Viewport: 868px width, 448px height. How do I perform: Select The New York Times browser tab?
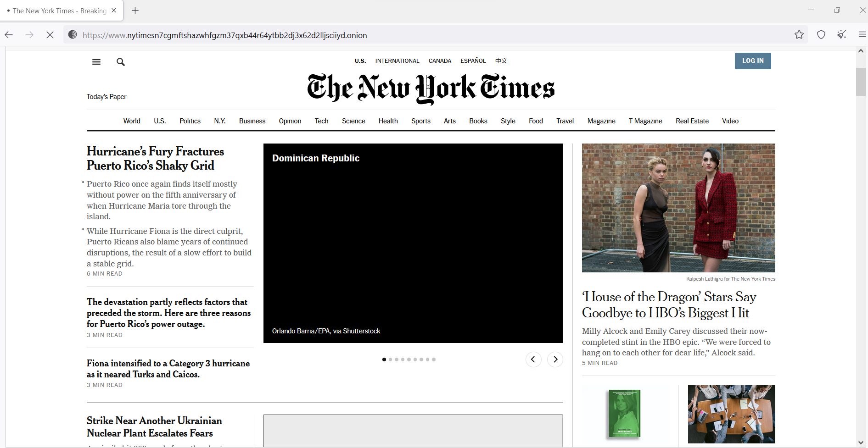tap(58, 10)
